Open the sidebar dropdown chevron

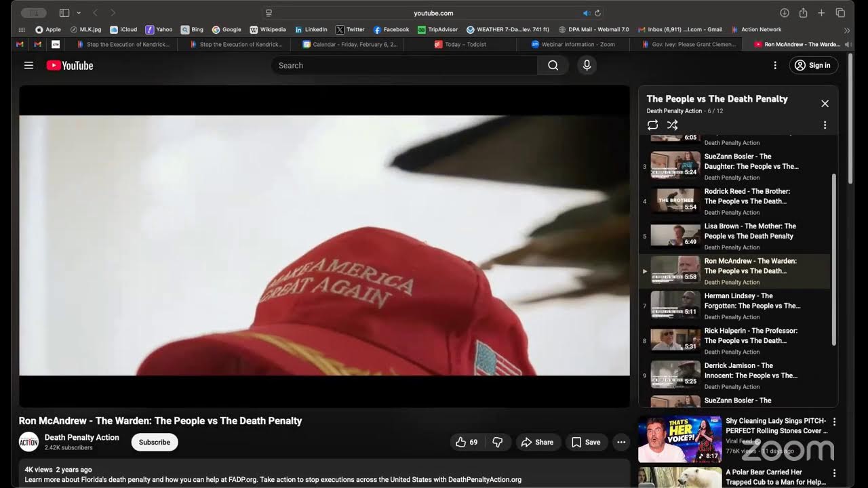[79, 13]
